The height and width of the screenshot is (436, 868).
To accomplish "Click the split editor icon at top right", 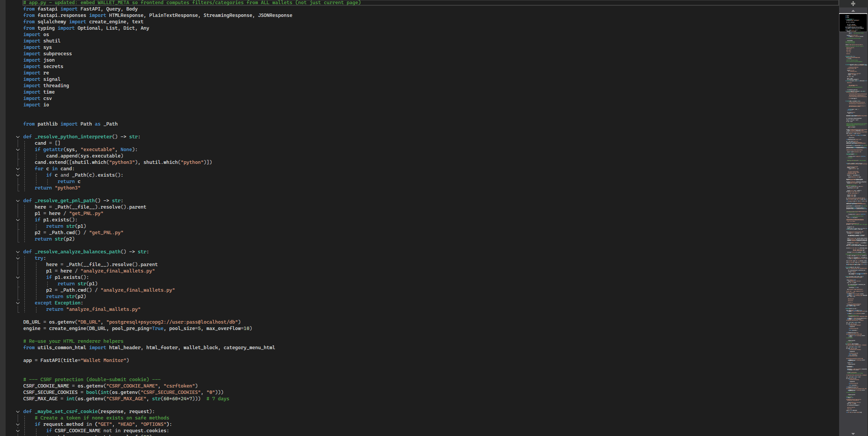I will 853,3.
